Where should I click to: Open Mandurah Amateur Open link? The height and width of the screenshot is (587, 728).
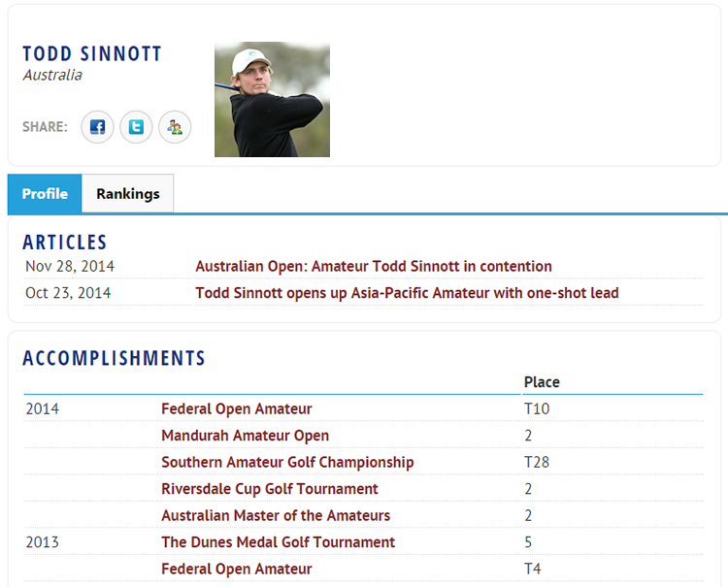coord(245,436)
